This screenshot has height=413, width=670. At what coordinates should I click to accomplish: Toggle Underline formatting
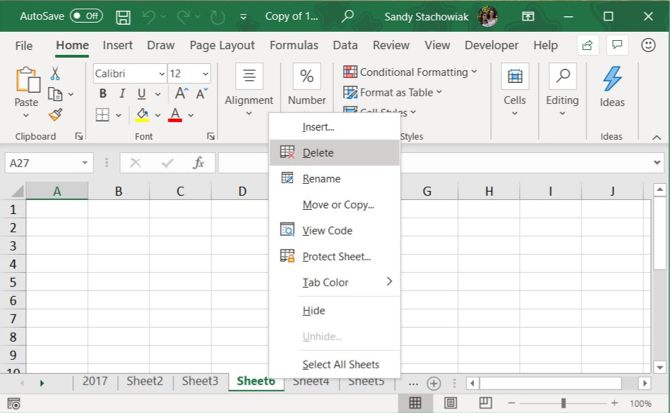141,93
